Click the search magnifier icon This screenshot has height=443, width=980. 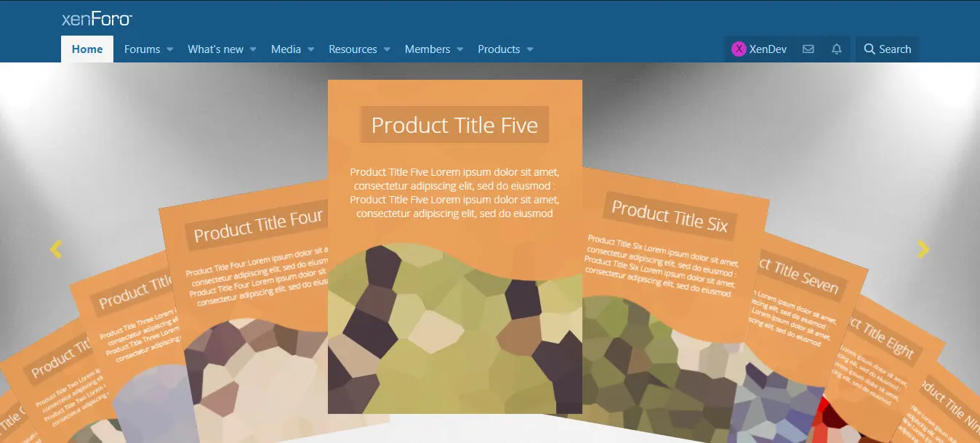click(x=869, y=49)
